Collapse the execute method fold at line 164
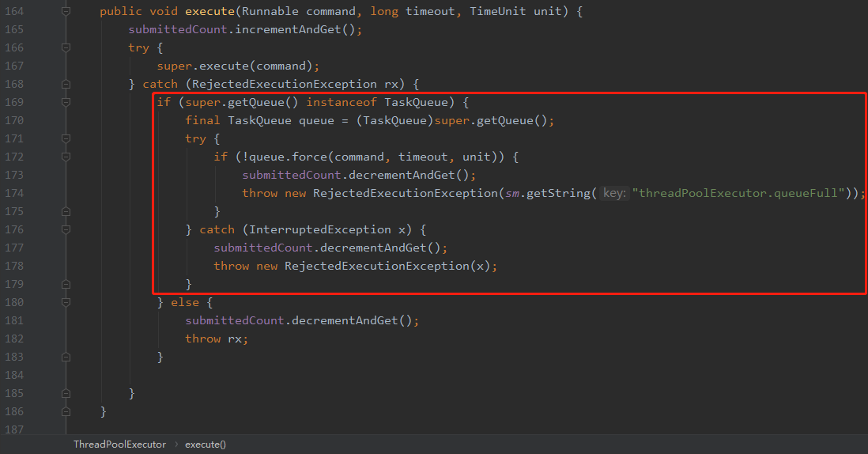868x454 pixels. (66, 11)
